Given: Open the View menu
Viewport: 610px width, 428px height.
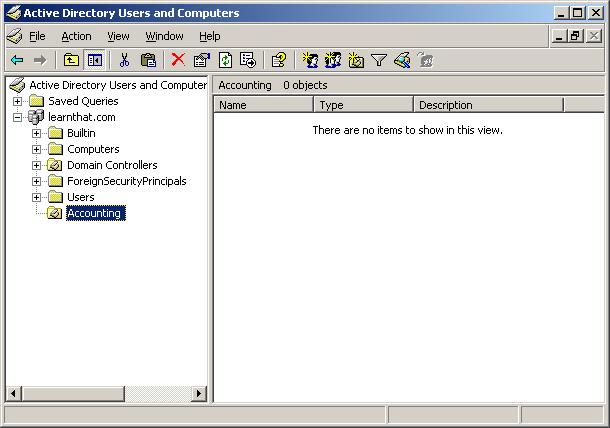Looking at the screenshot, I should [118, 36].
